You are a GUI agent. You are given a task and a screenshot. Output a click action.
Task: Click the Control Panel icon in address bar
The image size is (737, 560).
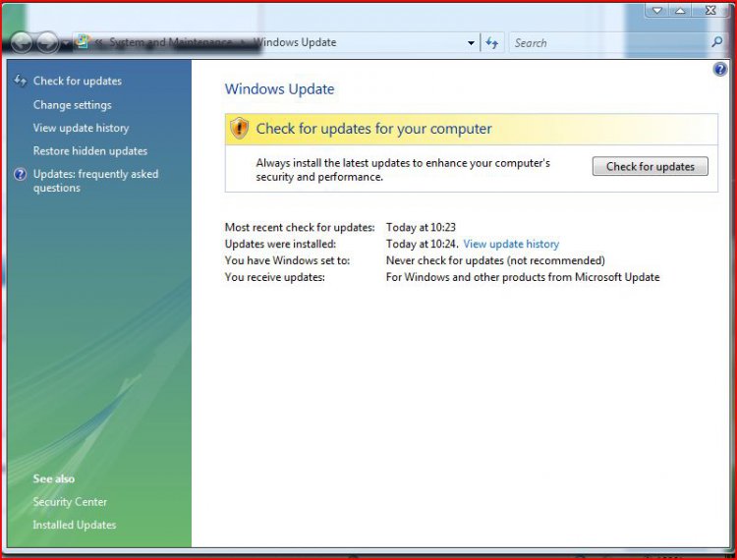tap(84, 41)
